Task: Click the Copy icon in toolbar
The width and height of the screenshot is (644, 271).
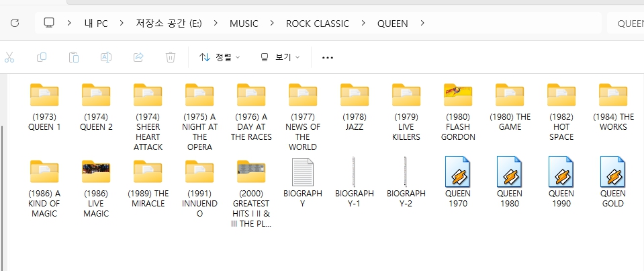Action: (x=42, y=57)
